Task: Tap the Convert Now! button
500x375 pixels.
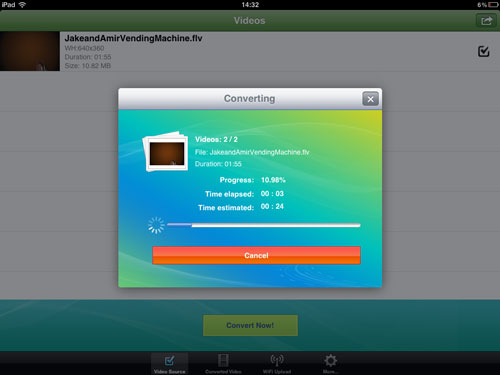Action: point(250,325)
